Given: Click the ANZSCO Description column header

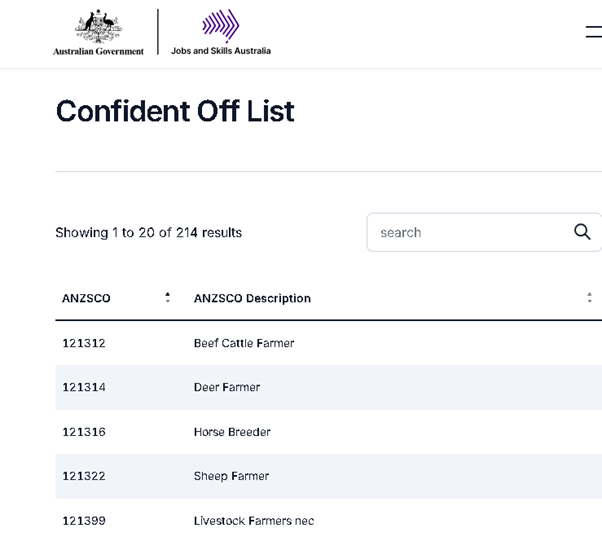Looking at the screenshot, I should pos(252,298).
